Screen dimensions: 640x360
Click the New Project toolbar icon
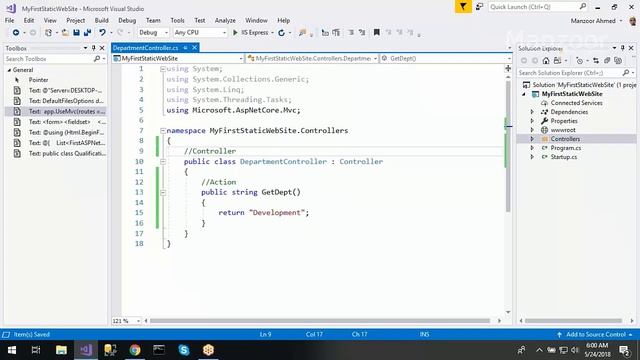tap(48, 33)
